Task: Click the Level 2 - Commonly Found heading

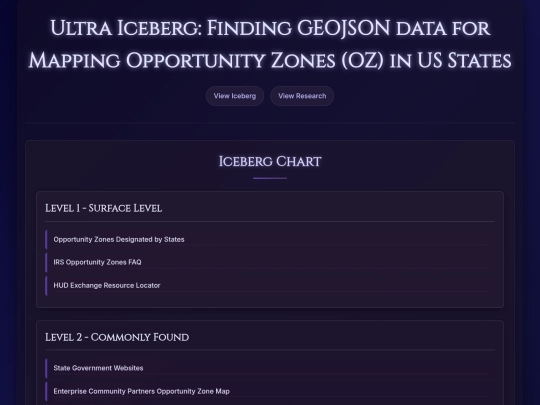Action: pos(117,337)
